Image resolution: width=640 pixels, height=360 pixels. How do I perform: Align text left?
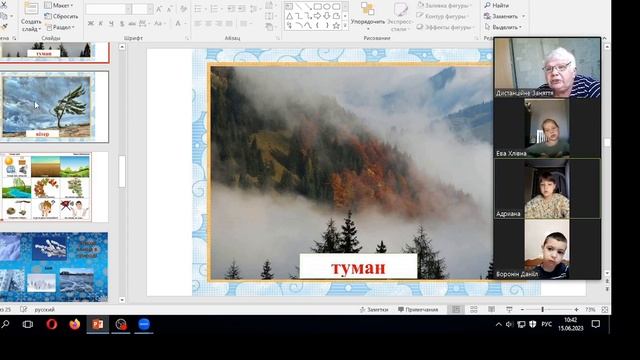[198, 24]
